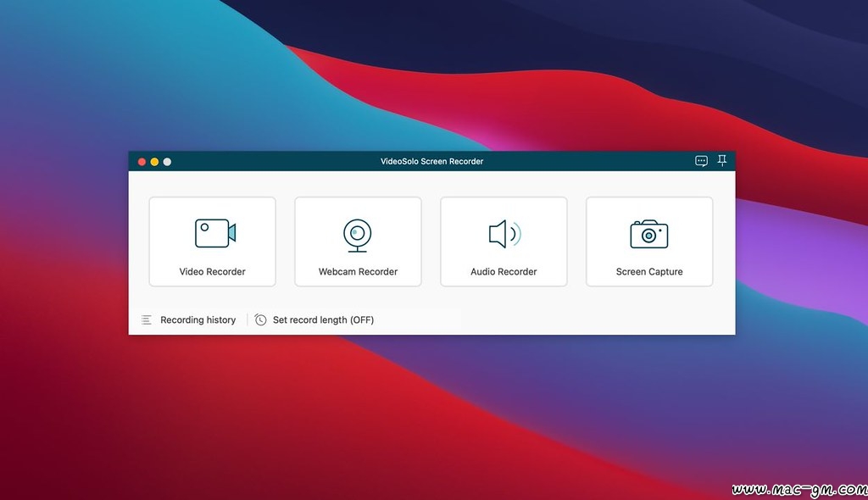Viewport: 868px width, 500px height.
Task: Click the Recording history list icon
Action: [x=146, y=319]
